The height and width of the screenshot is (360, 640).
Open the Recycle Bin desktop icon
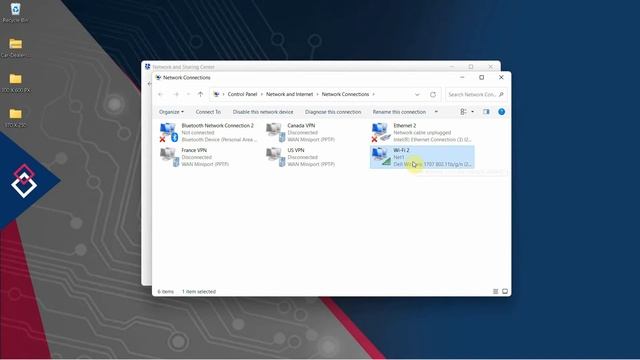(16, 12)
